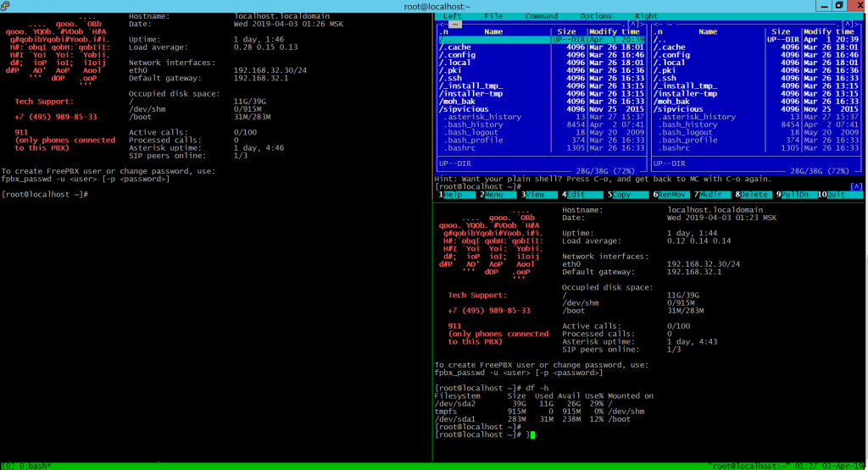868x470 pixels.
Task: Open the File menu
Action: (493, 16)
